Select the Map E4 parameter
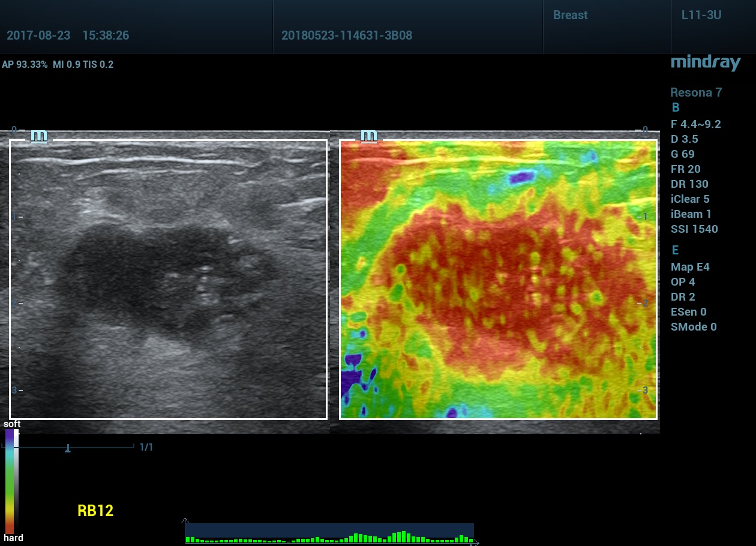Viewport: 756px width, 546px height. coord(690,267)
